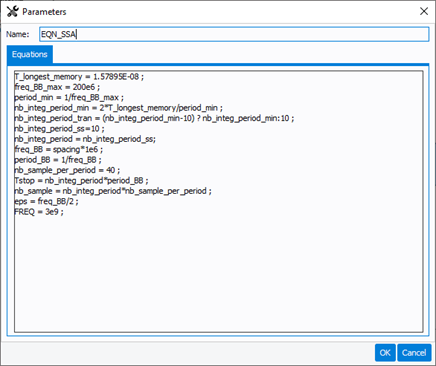
Task: Click the nb_sample equation line
Action: (x=113, y=191)
